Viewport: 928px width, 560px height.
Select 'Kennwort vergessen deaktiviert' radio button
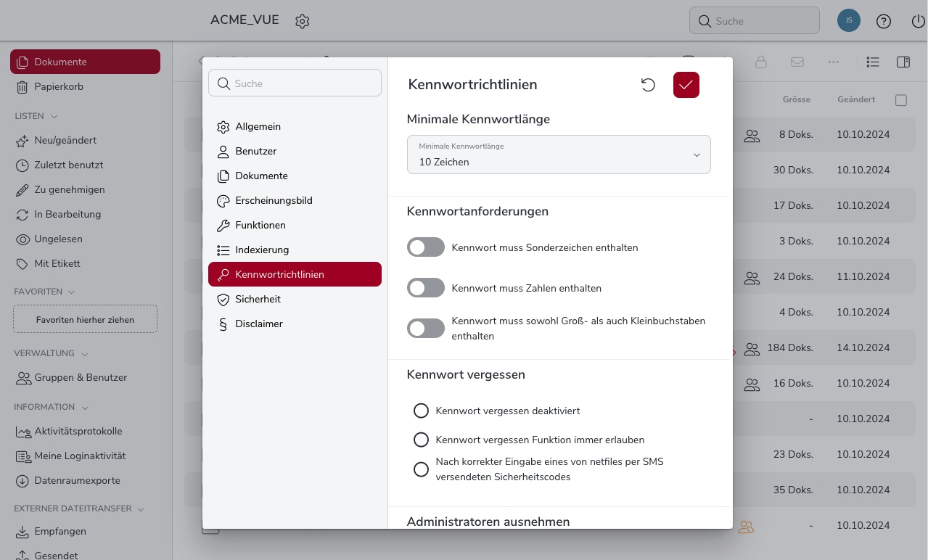(x=421, y=411)
